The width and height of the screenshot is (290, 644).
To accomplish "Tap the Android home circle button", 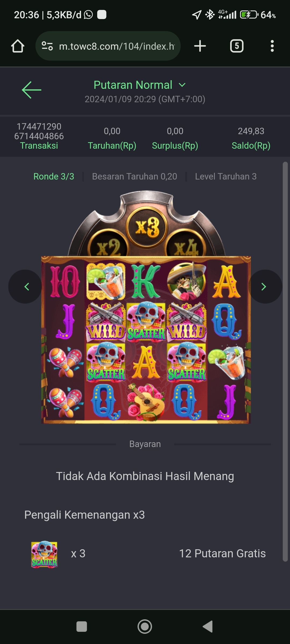I will pyautogui.click(x=145, y=627).
